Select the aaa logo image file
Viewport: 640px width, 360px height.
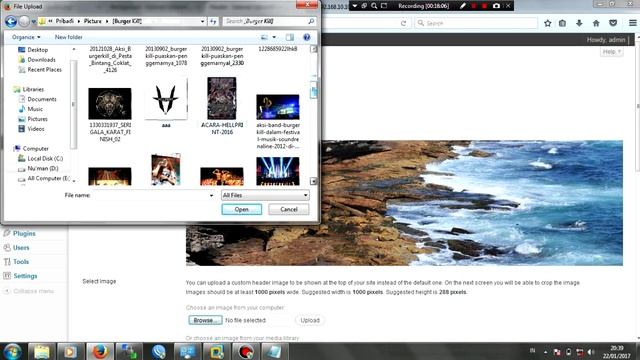pos(166,103)
